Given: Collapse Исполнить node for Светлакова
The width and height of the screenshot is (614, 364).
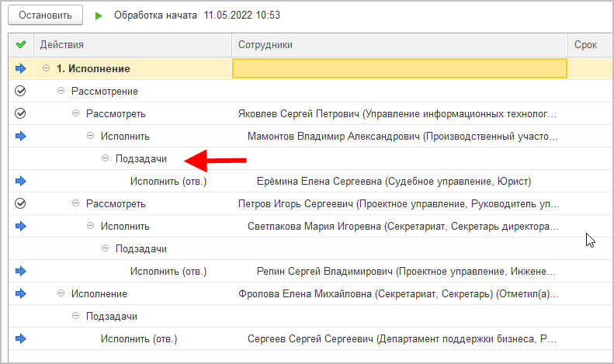Looking at the screenshot, I should 91,226.
